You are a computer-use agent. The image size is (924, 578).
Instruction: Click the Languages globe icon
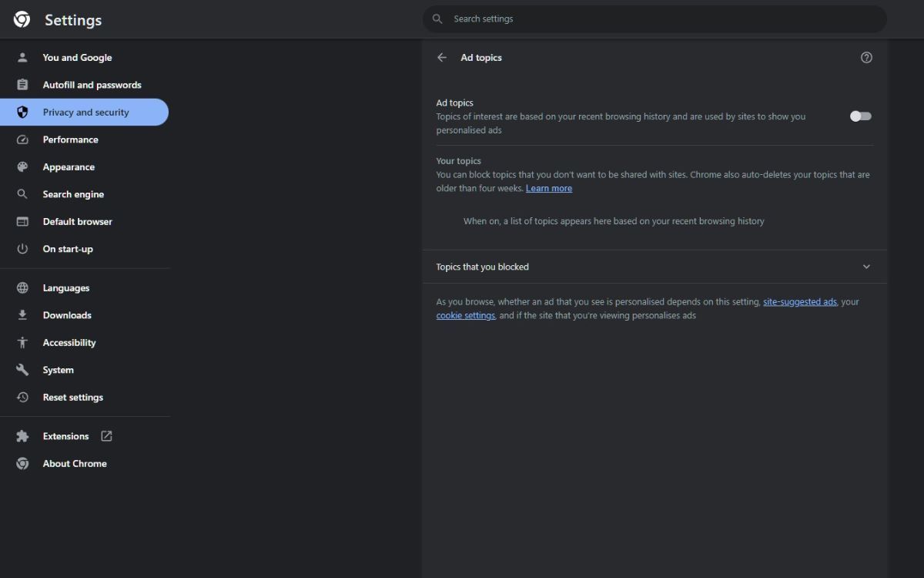coord(22,287)
